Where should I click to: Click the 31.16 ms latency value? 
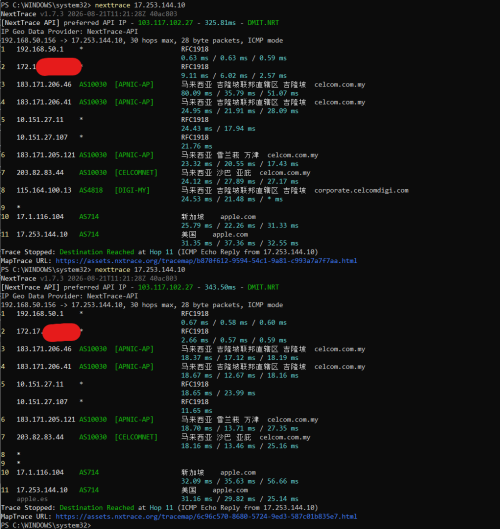[x=197, y=499]
